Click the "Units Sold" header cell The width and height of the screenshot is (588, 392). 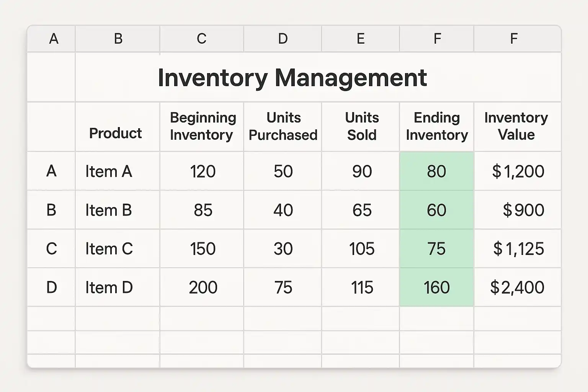[361, 126]
